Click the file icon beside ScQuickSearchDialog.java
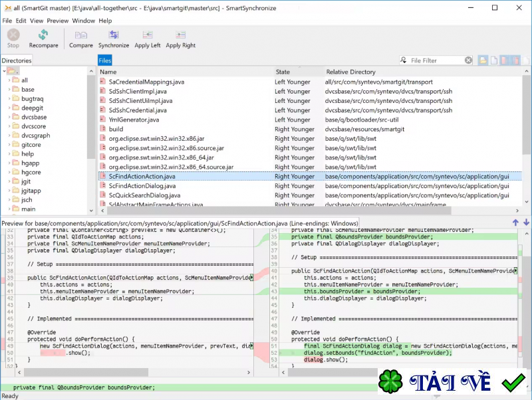This screenshot has height=400, width=532. (103, 195)
